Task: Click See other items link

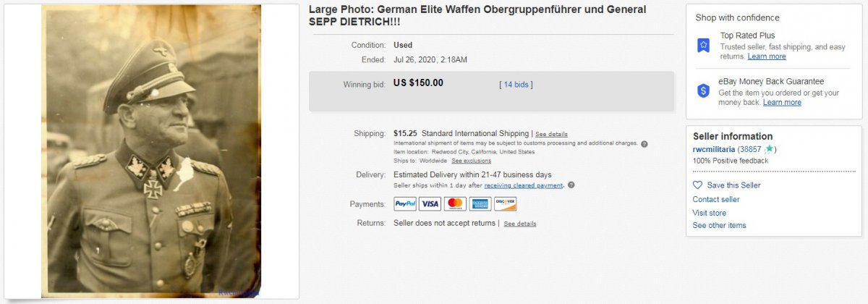Action: coord(719,226)
